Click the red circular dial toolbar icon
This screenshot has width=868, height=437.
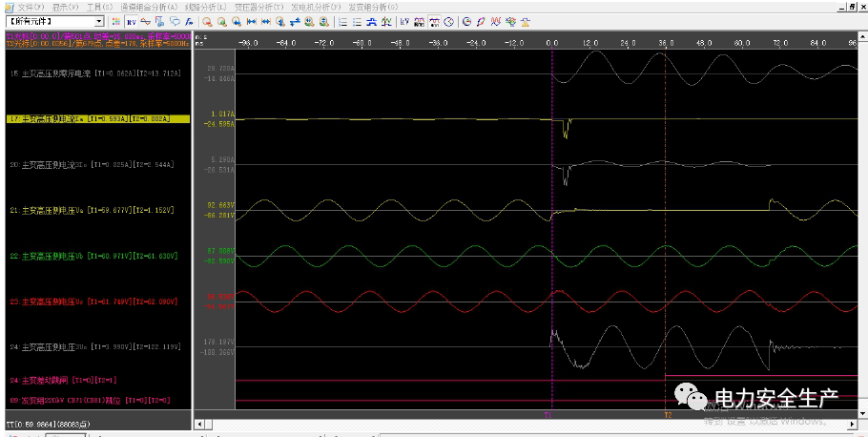[466, 22]
